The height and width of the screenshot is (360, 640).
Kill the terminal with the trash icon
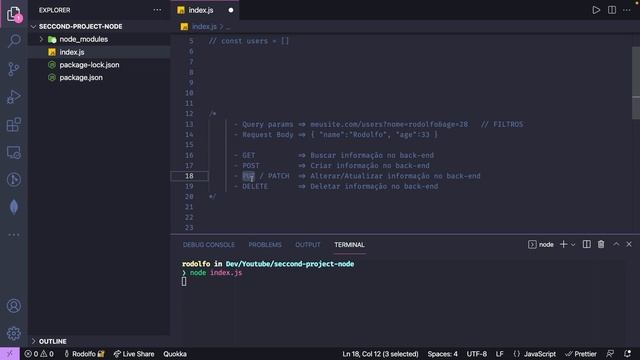point(601,244)
